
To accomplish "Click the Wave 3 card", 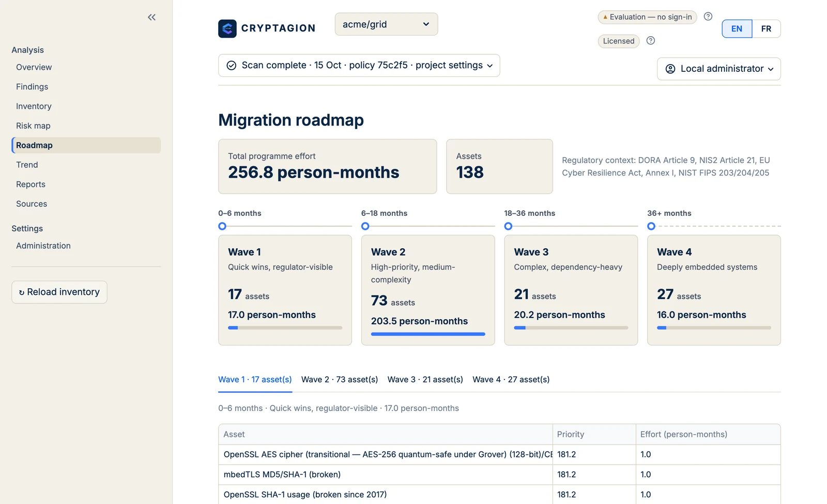I will click(x=571, y=290).
